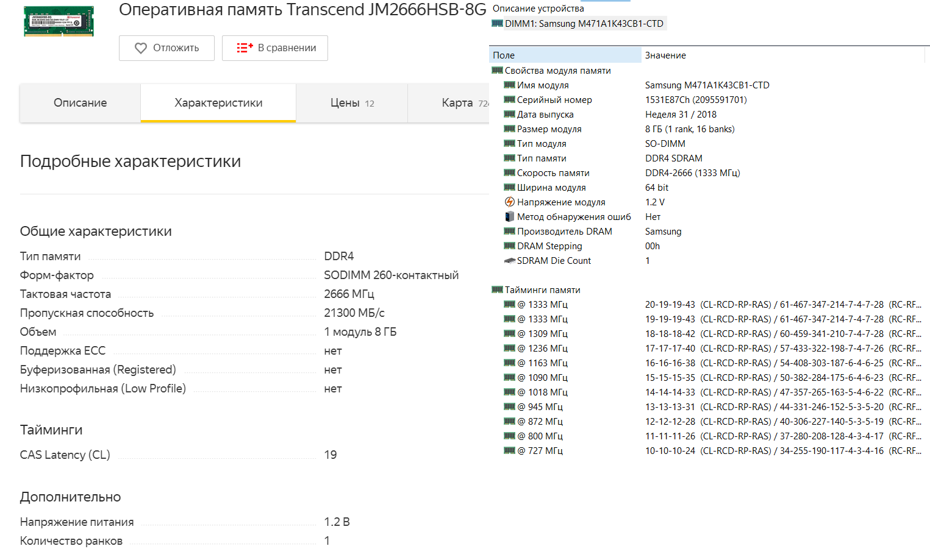Click the icon beside @ 872 МГц
This screenshot has height=560, width=930.
(x=510, y=421)
